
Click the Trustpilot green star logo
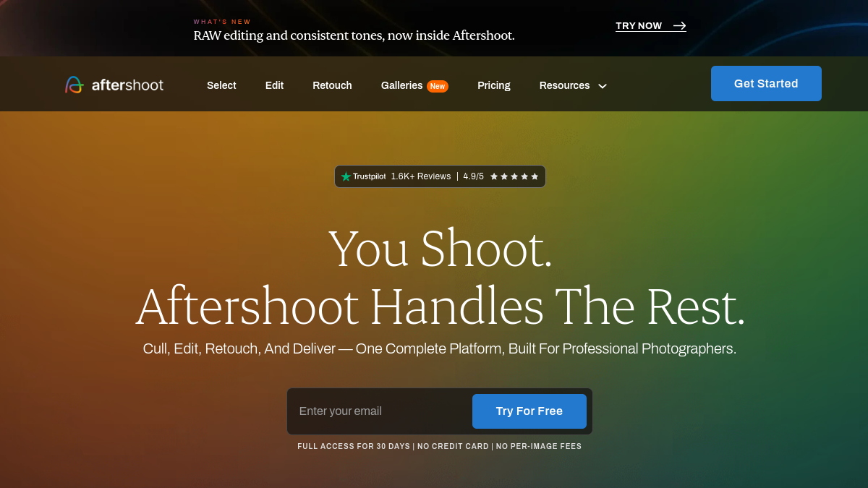[x=346, y=176]
